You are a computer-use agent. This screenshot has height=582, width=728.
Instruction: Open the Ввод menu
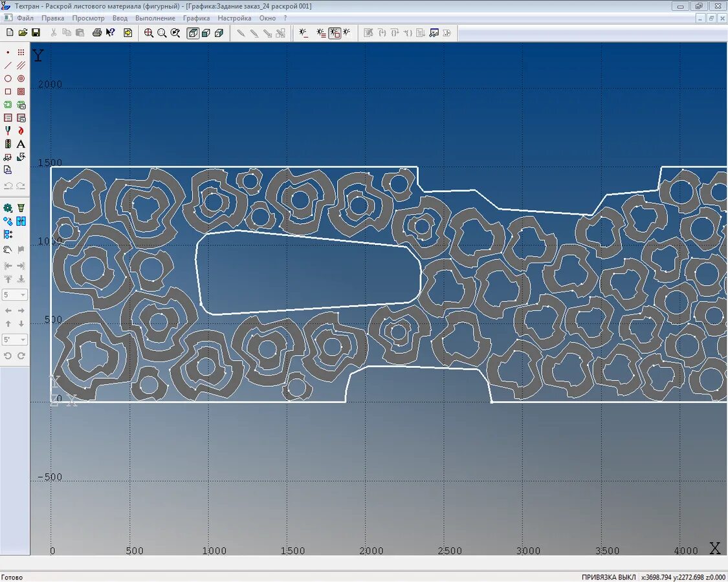click(120, 18)
